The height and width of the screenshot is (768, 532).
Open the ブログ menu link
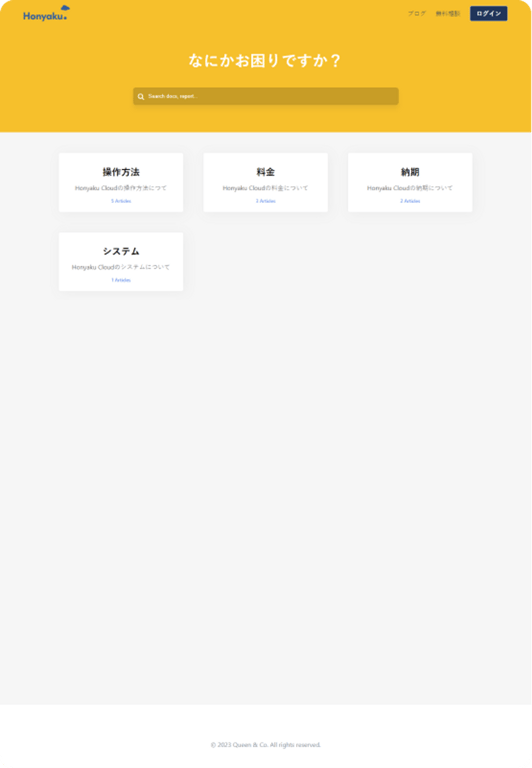417,14
